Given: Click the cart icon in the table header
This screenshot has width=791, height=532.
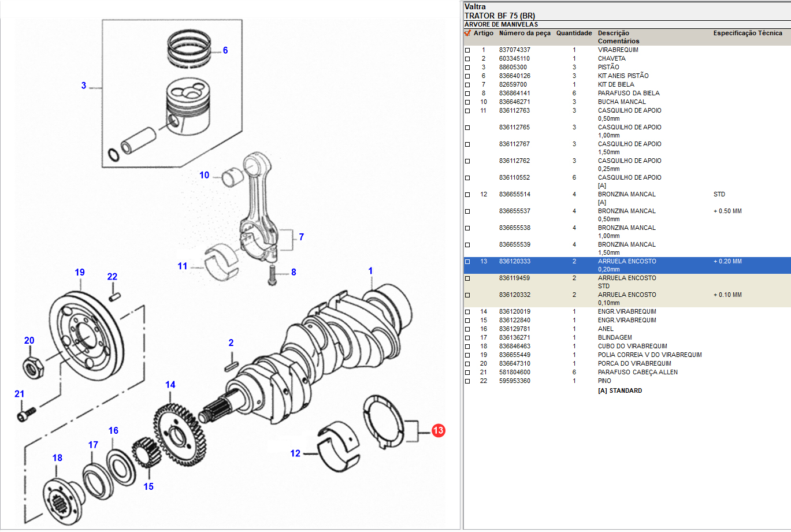Looking at the screenshot, I should [x=467, y=34].
